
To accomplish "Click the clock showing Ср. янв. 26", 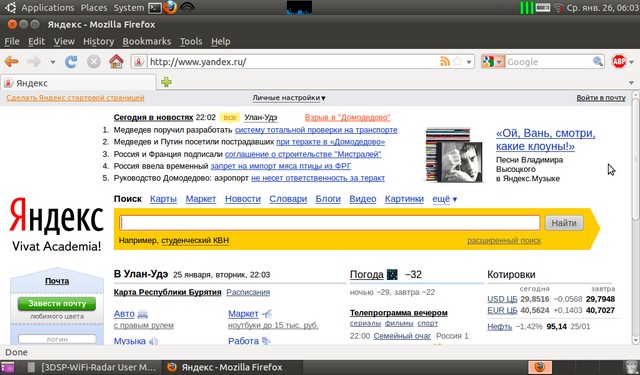I will click(x=602, y=8).
